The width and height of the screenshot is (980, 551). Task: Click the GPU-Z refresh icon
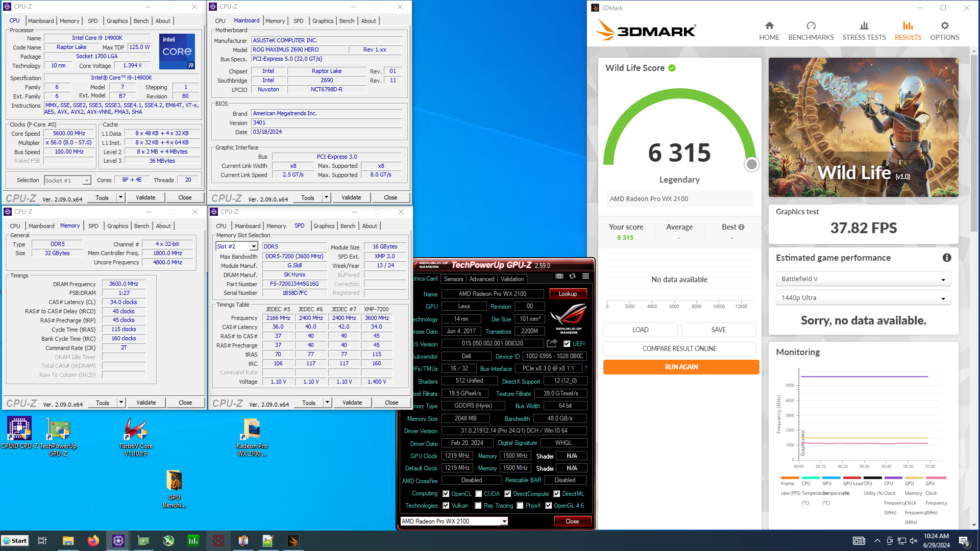coord(572,276)
